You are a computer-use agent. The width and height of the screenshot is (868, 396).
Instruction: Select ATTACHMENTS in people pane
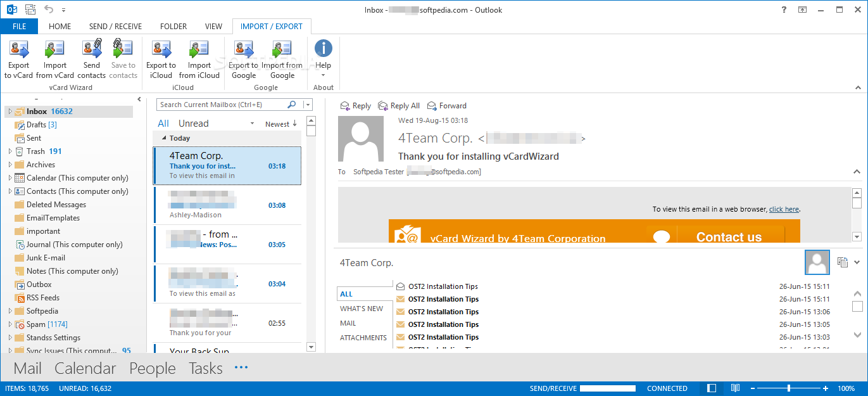coord(363,338)
